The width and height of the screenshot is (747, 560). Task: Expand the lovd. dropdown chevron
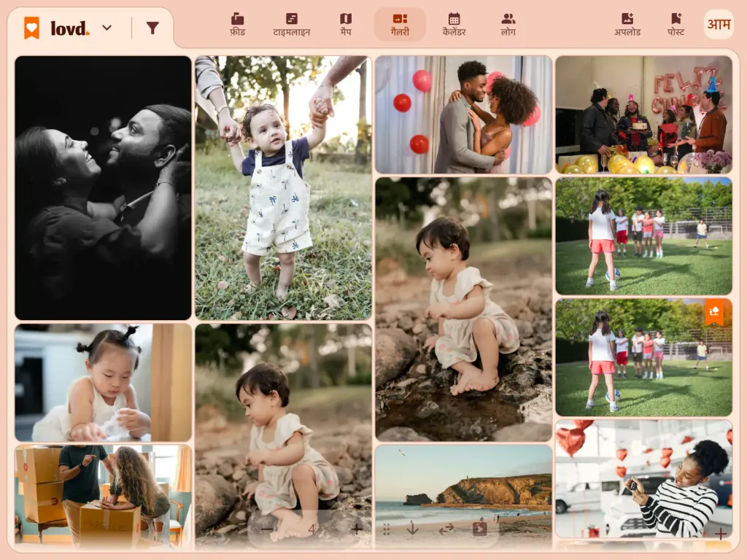point(107,28)
